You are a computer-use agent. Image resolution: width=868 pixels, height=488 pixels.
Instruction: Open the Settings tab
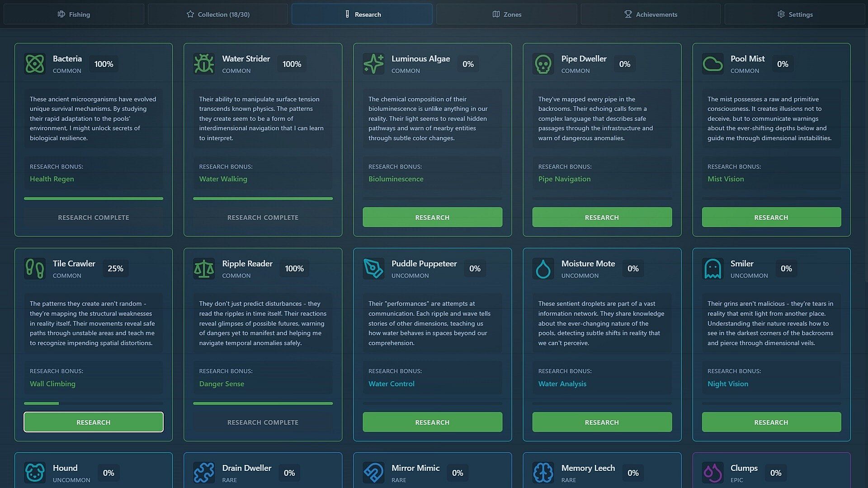click(x=794, y=14)
